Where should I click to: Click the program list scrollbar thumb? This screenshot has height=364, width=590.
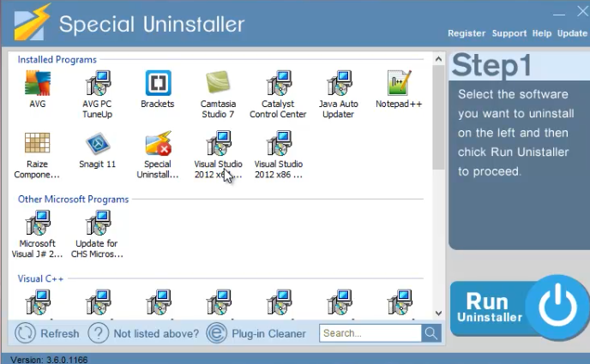point(438,117)
